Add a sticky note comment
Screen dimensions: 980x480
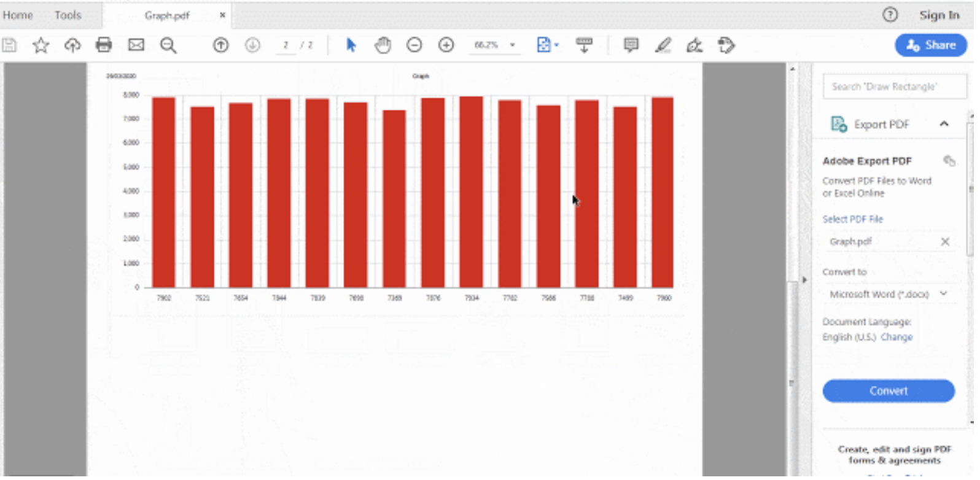click(x=631, y=45)
